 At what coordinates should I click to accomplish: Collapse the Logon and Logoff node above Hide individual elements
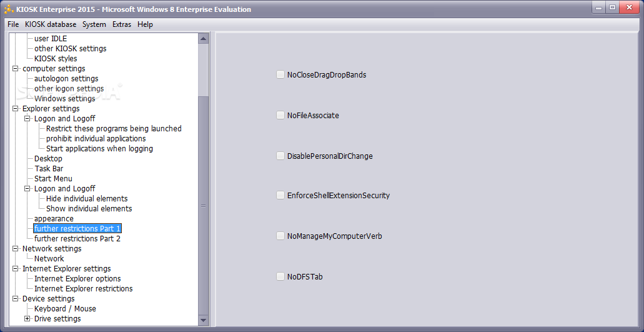[x=27, y=189]
